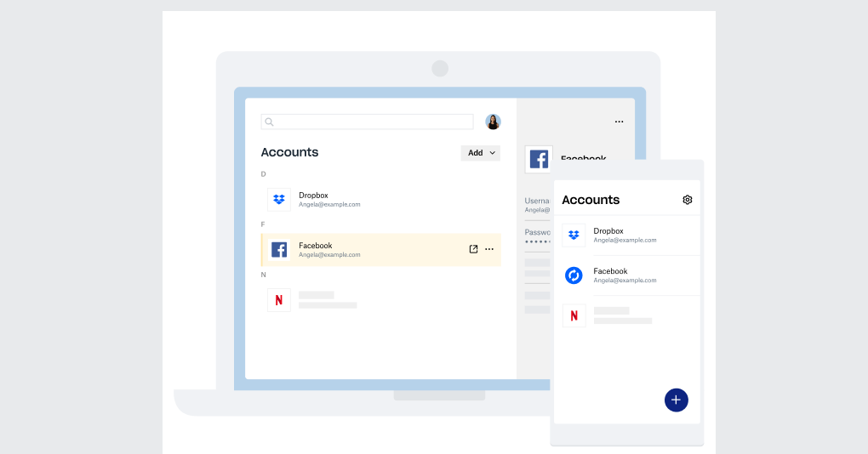Click the letter F section header
868x454 pixels.
pyautogui.click(x=263, y=224)
